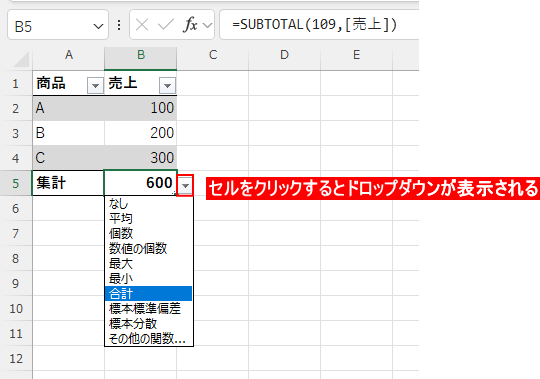Screen dimensions: 540x379
Task: Choose 標本標準偏差 from the dropdown list
Action: click(x=148, y=308)
